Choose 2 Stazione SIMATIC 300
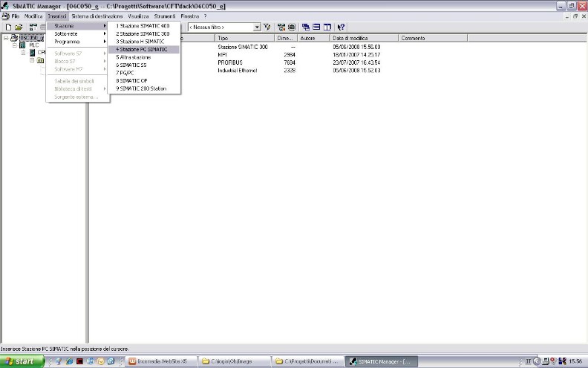This screenshot has height=368, width=588. [144, 33]
